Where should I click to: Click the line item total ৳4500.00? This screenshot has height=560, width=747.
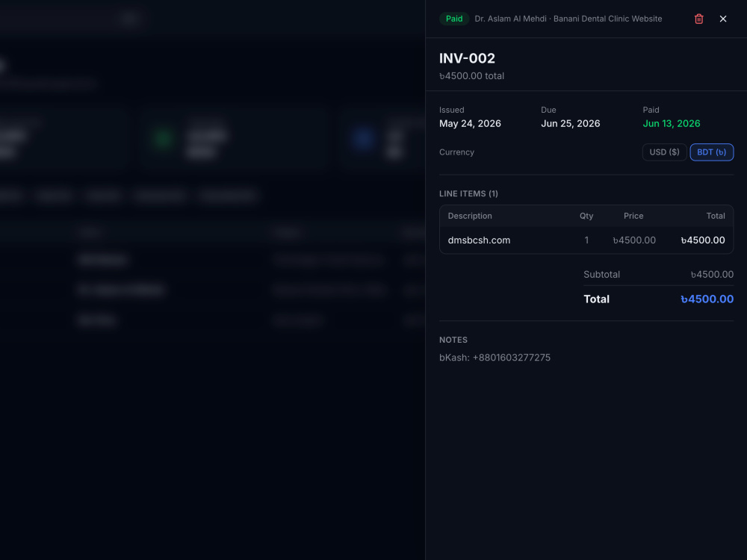(x=703, y=240)
